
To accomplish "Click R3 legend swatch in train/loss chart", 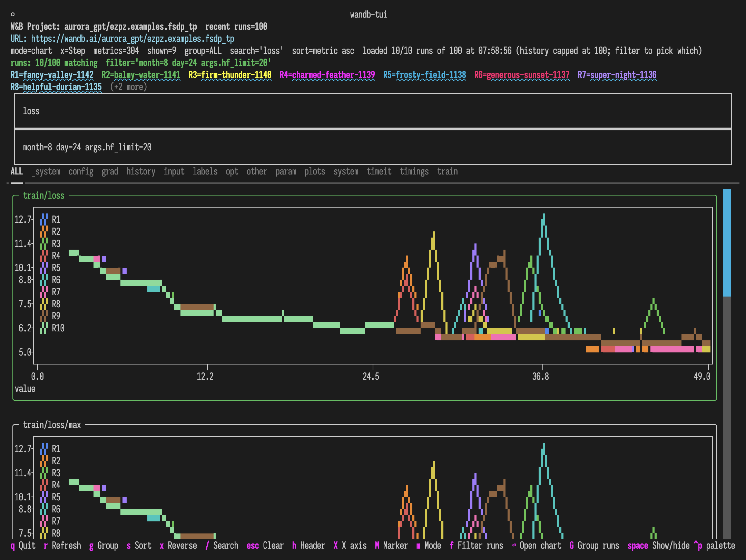I will click(x=44, y=243).
